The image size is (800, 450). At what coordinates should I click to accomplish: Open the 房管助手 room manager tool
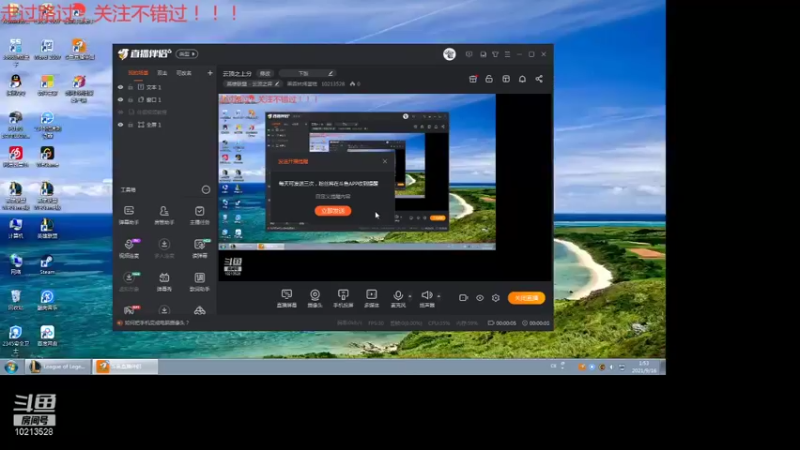[x=164, y=215]
